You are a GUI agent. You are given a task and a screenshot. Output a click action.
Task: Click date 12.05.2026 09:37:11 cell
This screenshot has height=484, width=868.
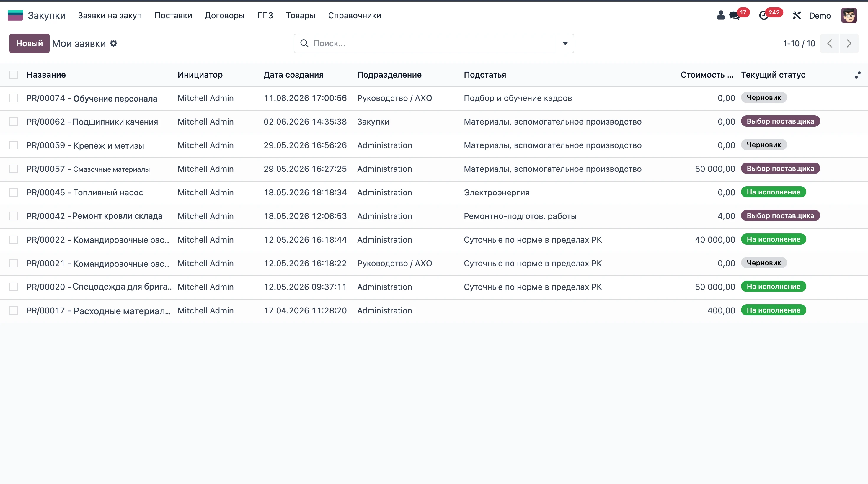coord(305,287)
